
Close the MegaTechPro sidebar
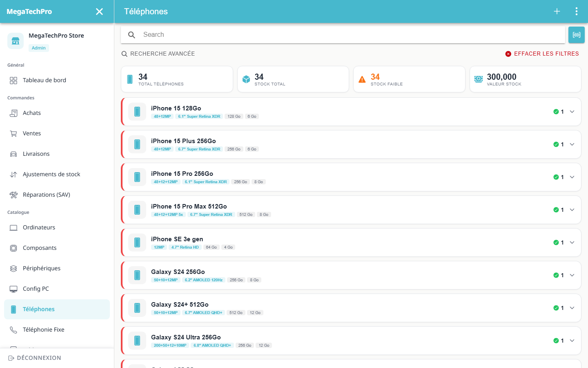tap(99, 11)
